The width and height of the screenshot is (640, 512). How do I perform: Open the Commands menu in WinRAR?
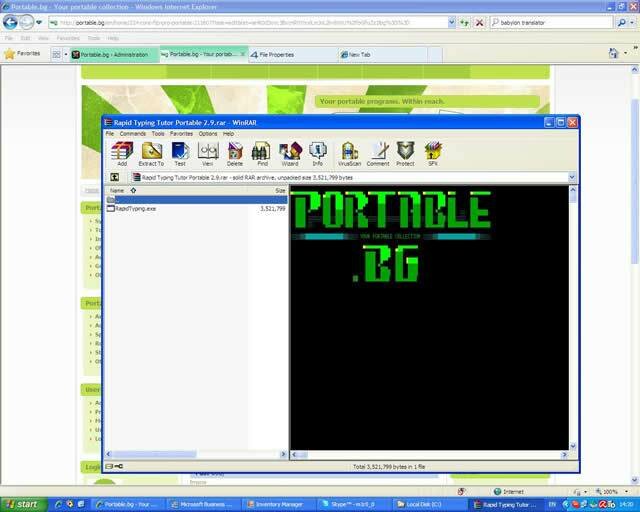coord(133,134)
